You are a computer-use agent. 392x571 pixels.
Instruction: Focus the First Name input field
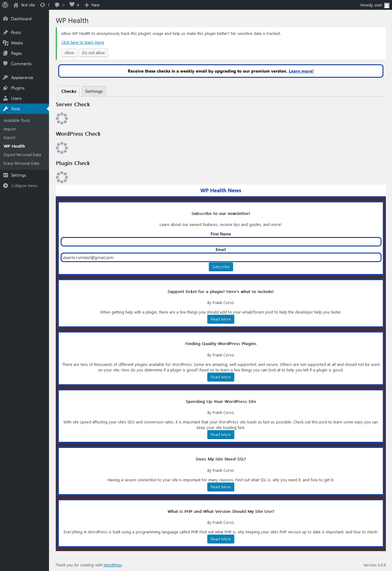click(x=221, y=242)
